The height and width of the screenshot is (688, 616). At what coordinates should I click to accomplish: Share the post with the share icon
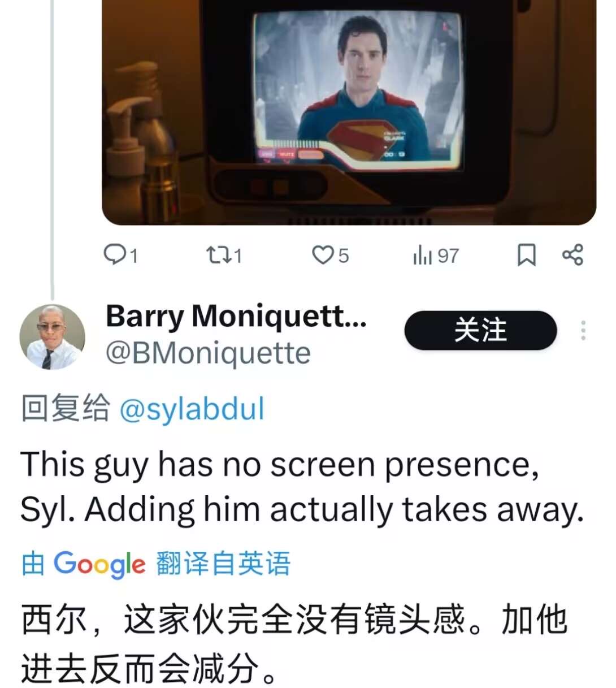[572, 255]
